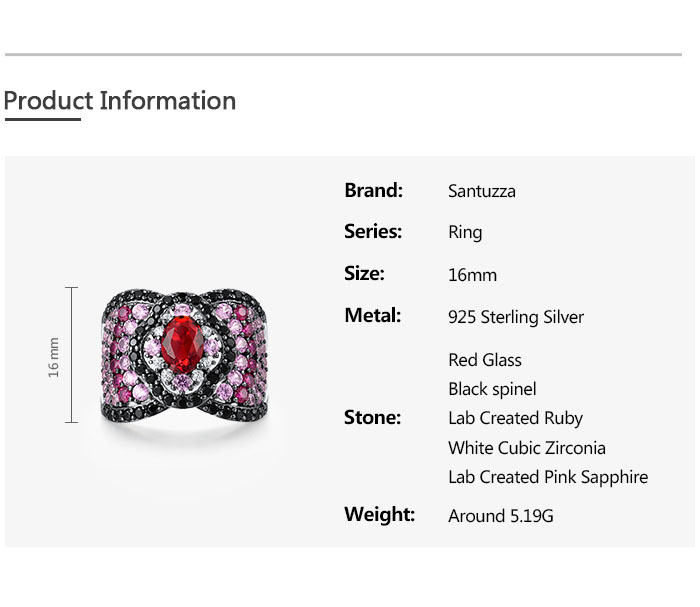
Task: Click the Around 5.19G weight value
Action: (501, 516)
